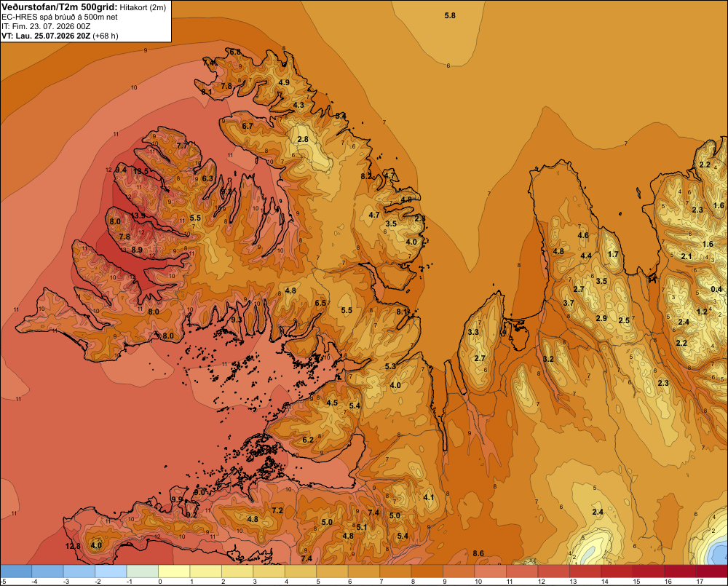This screenshot has width=728, height=586.
Task: Click the 6.7 temperature value
Action: [248, 127]
